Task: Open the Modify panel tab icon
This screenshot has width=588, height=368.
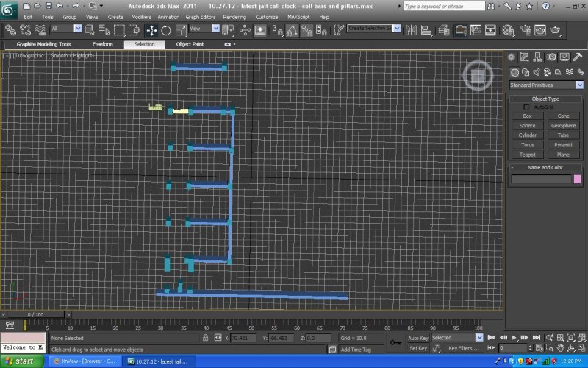Action: pos(524,57)
